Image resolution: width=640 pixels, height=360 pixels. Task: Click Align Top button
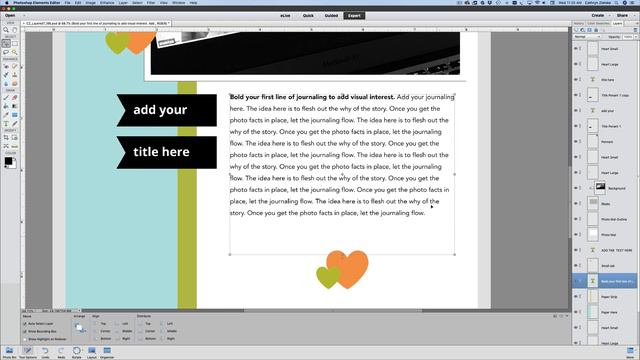pos(100,324)
